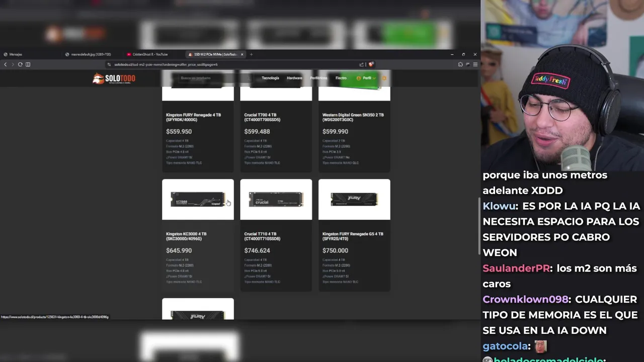Click the price $750.000

point(335,250)
